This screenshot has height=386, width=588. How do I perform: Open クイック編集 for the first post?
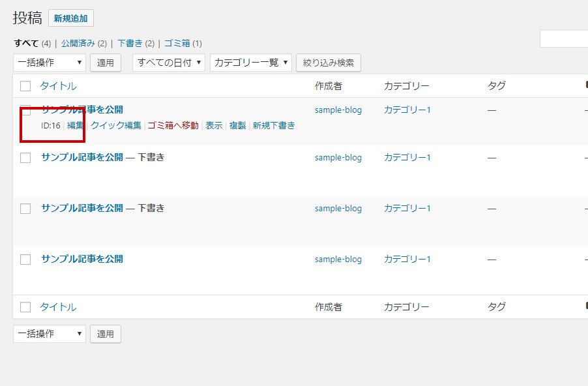116,126
